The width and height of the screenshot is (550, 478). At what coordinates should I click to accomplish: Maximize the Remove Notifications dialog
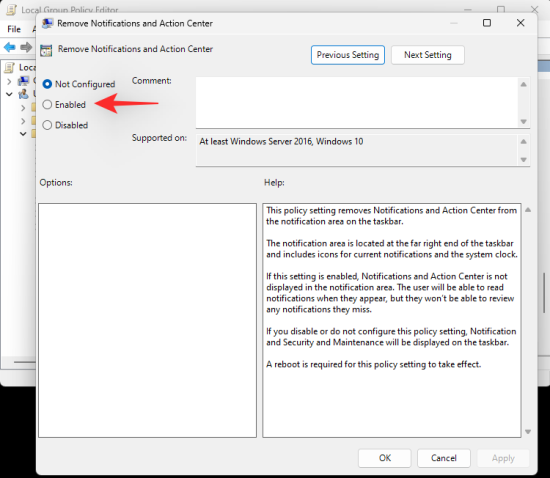click(487, 23)
